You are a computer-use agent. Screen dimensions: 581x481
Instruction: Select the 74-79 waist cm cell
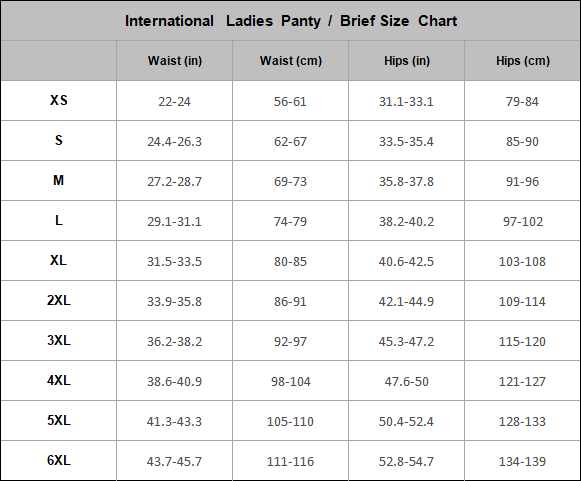tap(290, 222)
